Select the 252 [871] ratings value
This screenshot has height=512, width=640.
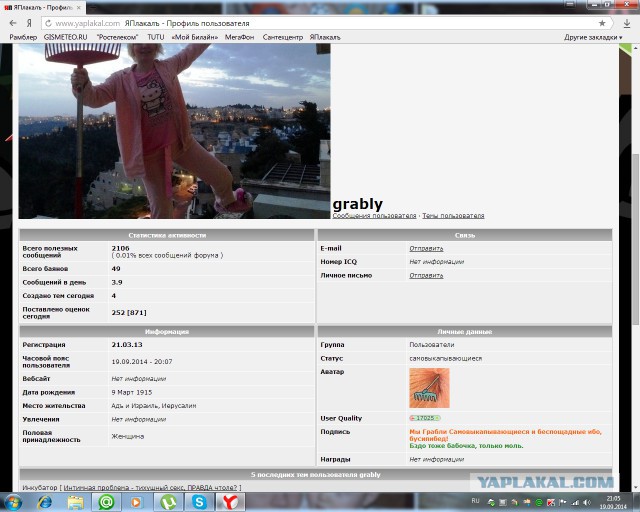[129, 313]
